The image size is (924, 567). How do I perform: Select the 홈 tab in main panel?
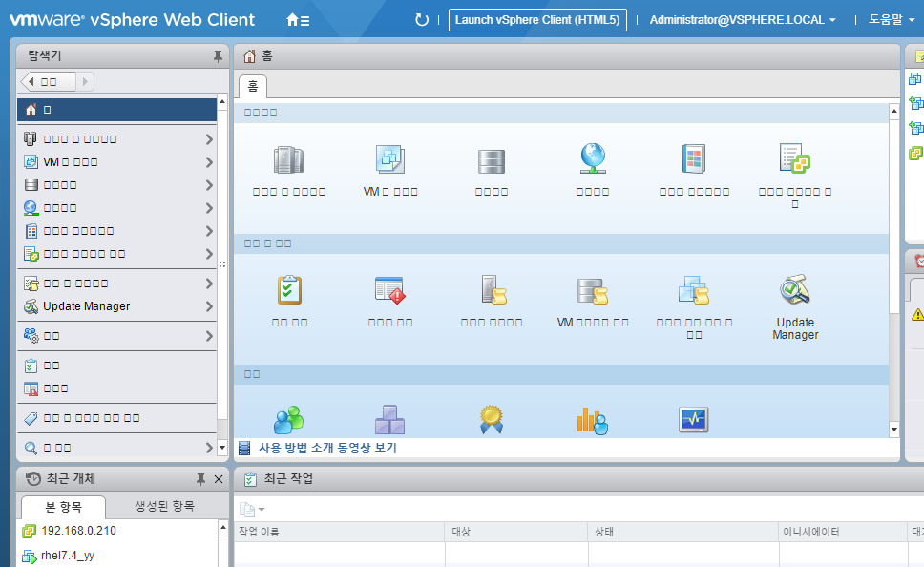pyautogui.click(x=253, y=87)
